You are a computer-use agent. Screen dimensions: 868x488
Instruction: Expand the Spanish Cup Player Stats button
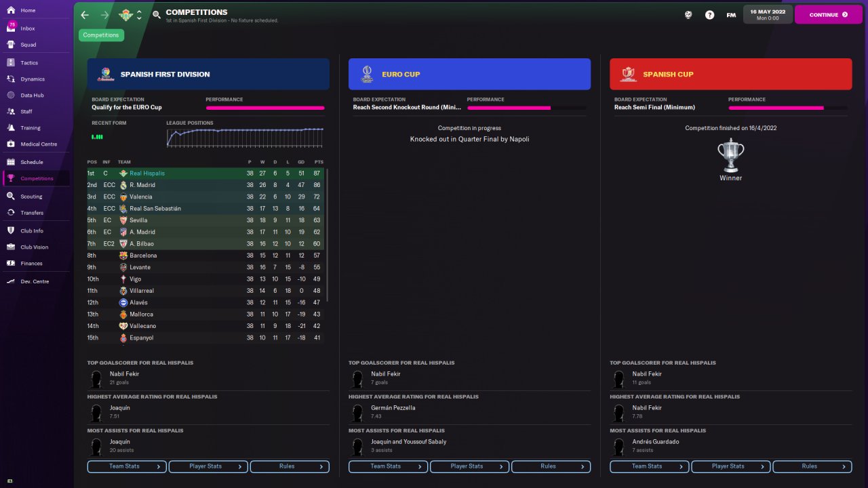point(731,466)
